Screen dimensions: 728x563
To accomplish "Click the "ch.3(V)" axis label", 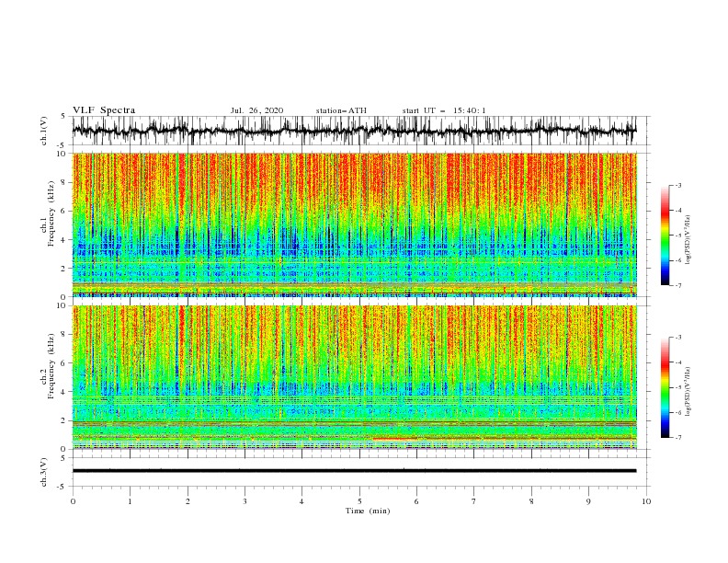I will point(43,472).
